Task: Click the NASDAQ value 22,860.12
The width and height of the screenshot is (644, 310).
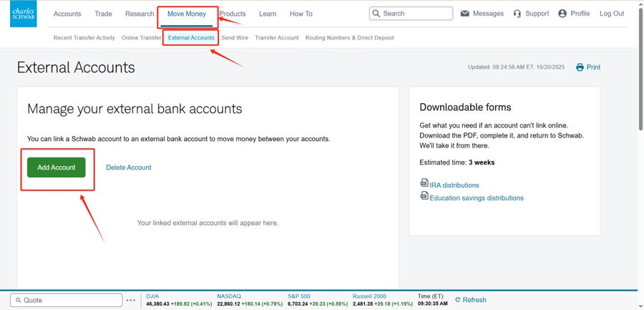Action: [x=229, y=304]
